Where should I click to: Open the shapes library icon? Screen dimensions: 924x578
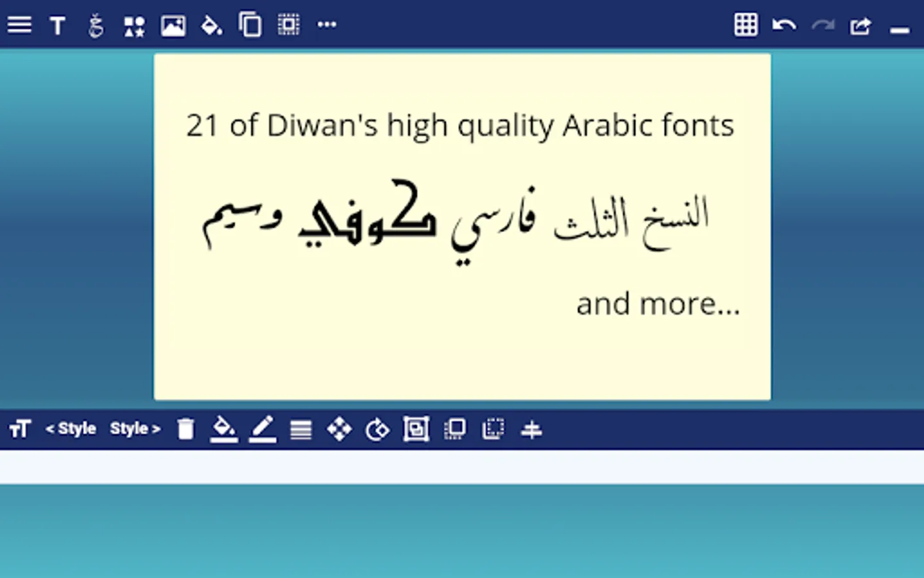134,26
